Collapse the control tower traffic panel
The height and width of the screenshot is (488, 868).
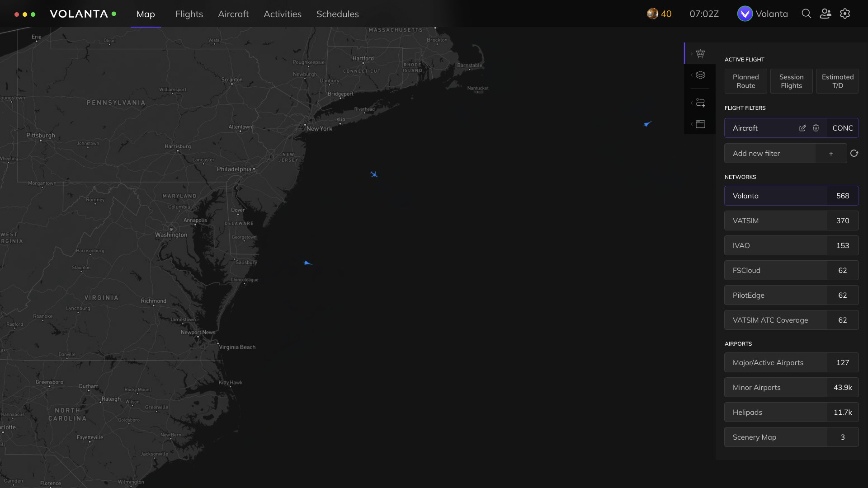[x=700, y=54]
